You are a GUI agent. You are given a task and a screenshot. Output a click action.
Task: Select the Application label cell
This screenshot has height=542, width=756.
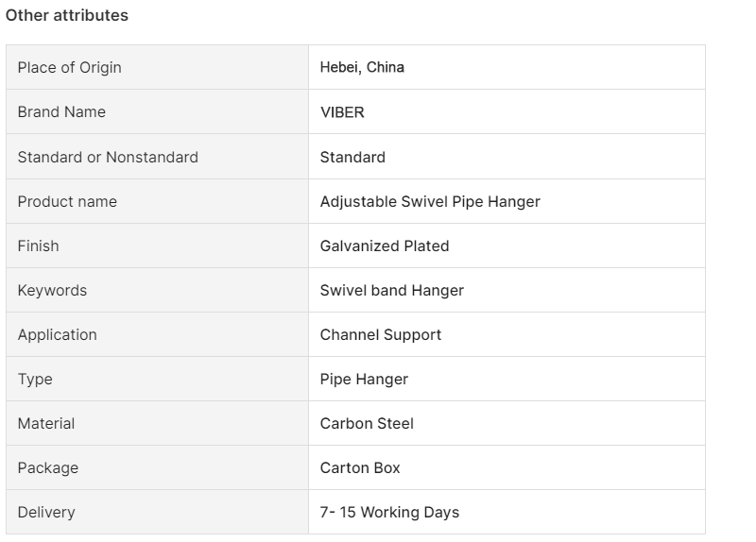157,334
